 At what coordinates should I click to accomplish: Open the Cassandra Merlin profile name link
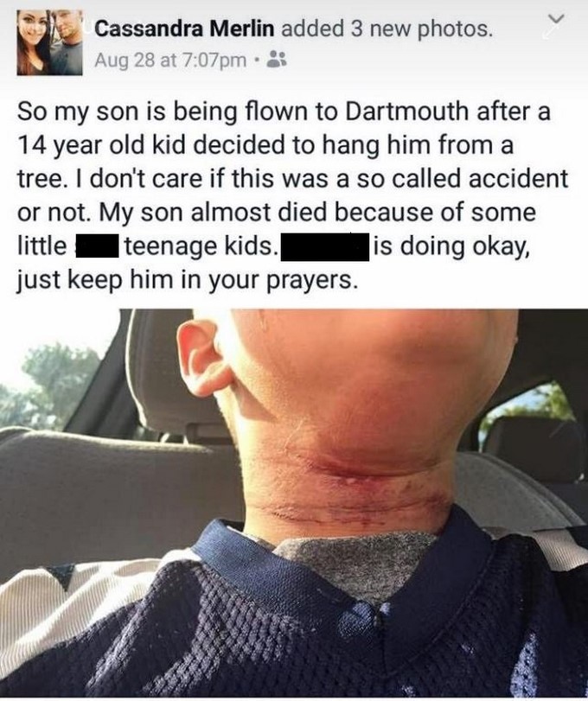click(185, 29)
